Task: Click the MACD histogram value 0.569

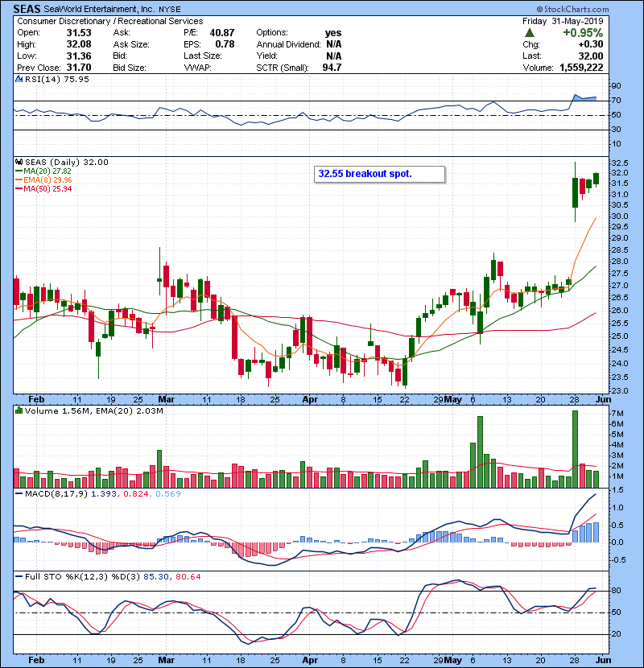Action: tap(168, 494)
